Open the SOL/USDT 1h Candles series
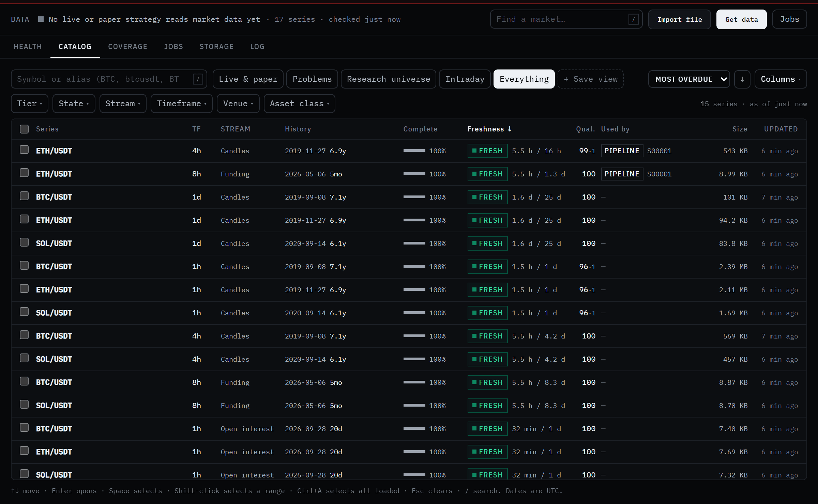The height and width of the screenshot is (504, 818). pos(54,313)
